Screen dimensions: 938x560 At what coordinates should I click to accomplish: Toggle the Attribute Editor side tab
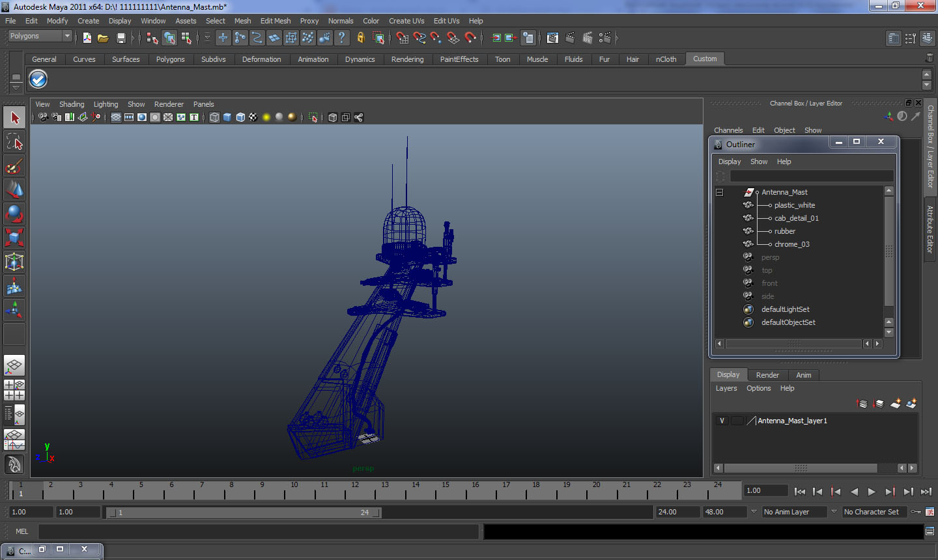[x=930, y=229]
